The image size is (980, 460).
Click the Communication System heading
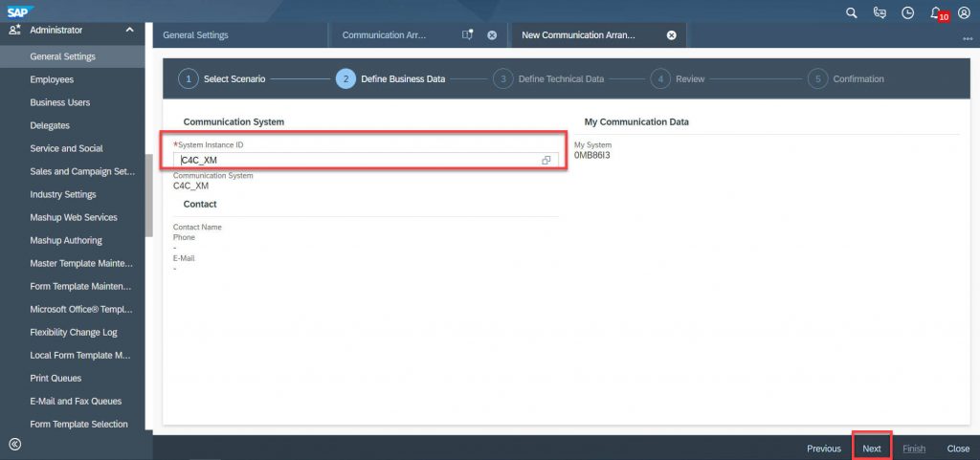tap(234, 121)
